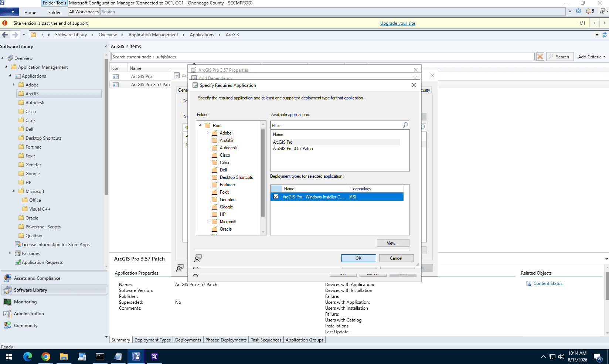The image size is (609, 364).
Task: Open the Windows Start menu
Action: click(9, 357)
